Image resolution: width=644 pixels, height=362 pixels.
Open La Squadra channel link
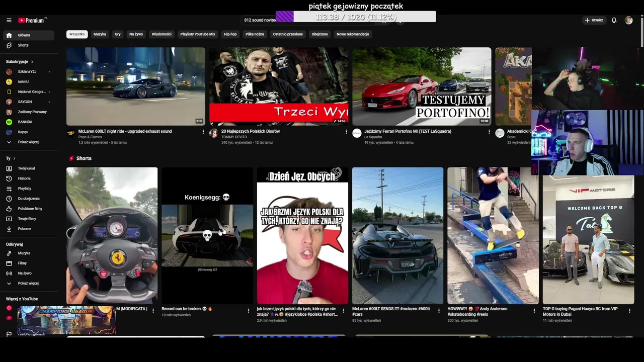point(373,137)
